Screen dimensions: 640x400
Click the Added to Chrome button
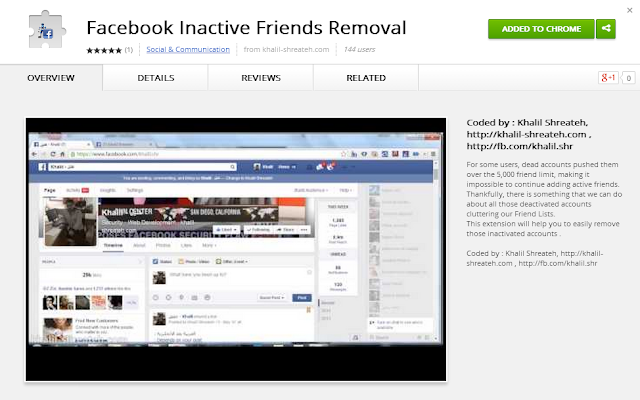tap(541, 29)
